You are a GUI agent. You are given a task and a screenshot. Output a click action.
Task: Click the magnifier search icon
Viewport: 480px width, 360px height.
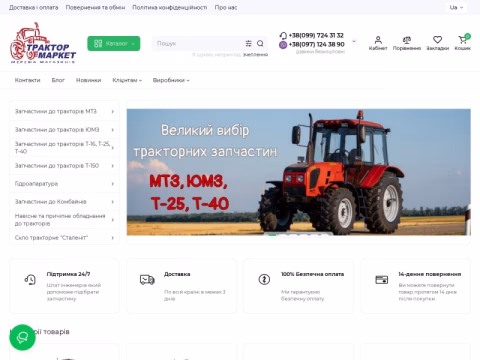260,43
